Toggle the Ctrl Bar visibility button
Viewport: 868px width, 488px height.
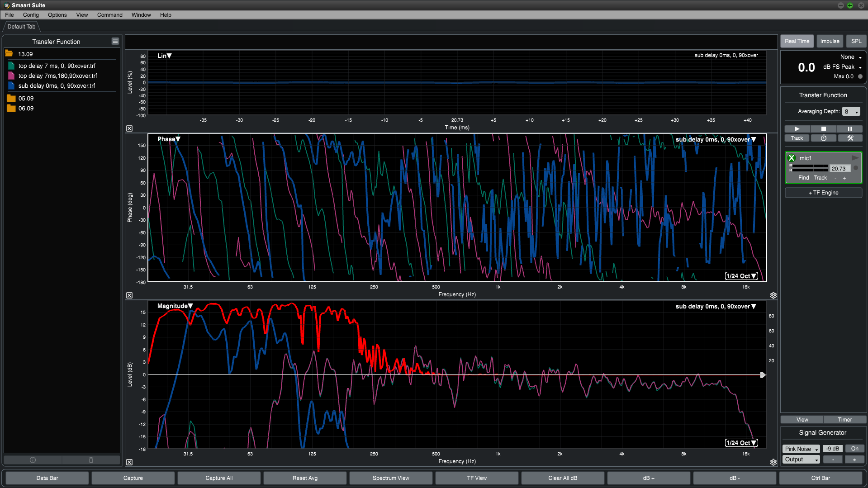(x=821, y=478)
